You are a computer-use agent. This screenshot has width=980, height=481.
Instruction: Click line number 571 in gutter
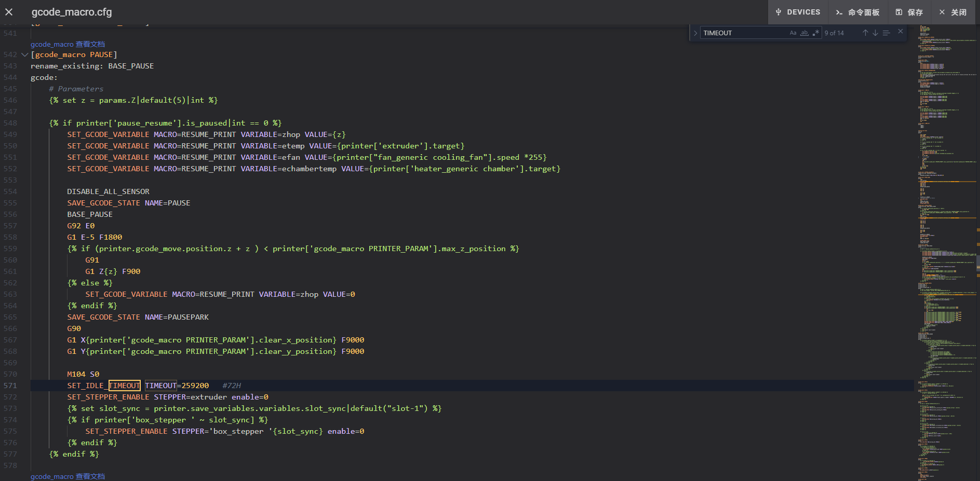coord(10,386)
